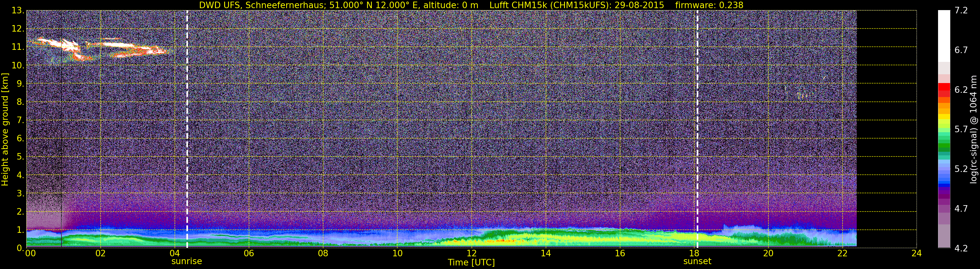Click the '24' time tick label
Screen dimensions: 980x269
pos(917,253)
